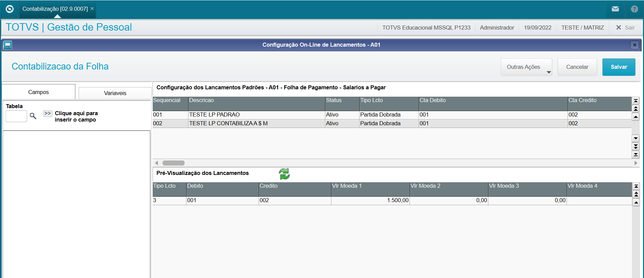
Task: Click Partida Dobrada in row 002
Action: [x=389, y=124]
